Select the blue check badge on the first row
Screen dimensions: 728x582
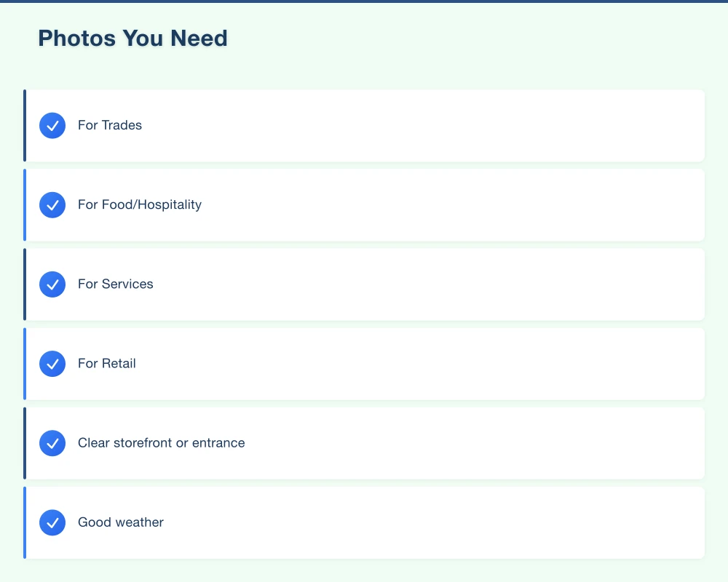52,125
